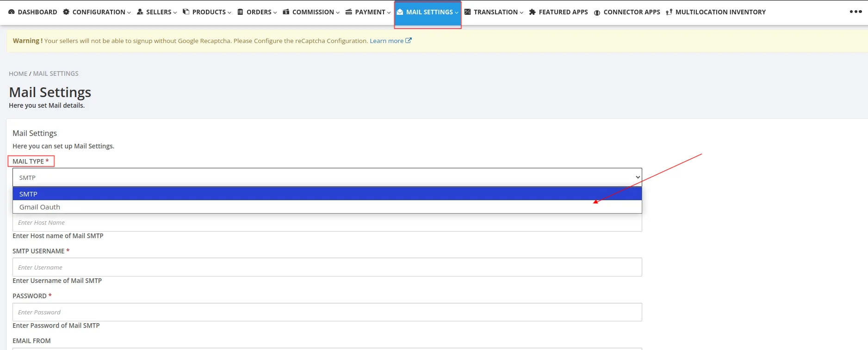Choose Gmail Oauth option in the list
Image resolution: width=868 pixels, height=350 pixels.
327,207
